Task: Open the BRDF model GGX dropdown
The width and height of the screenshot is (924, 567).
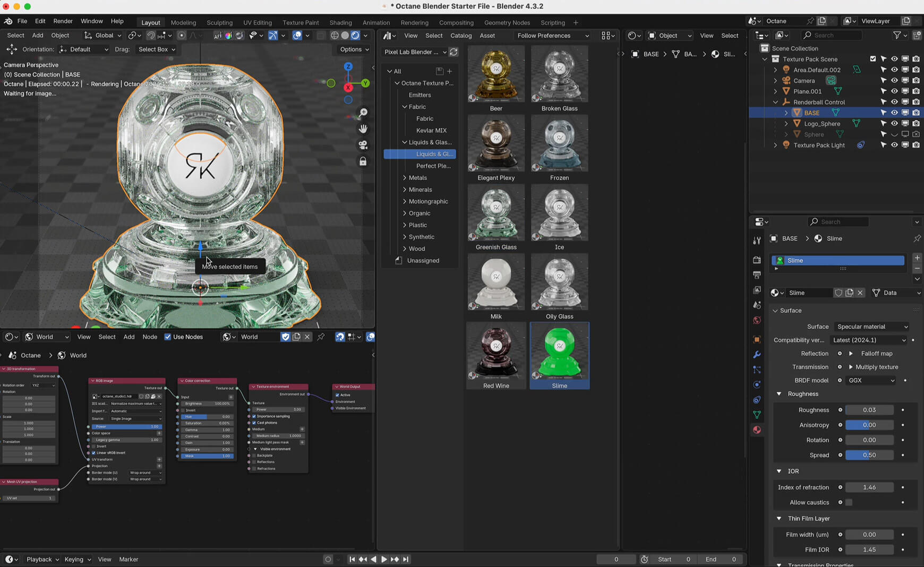Action: point(871,380)
